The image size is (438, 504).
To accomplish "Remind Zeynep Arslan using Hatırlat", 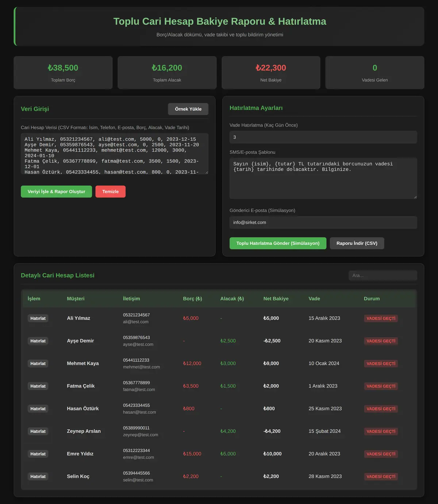I will click(38, 431).
